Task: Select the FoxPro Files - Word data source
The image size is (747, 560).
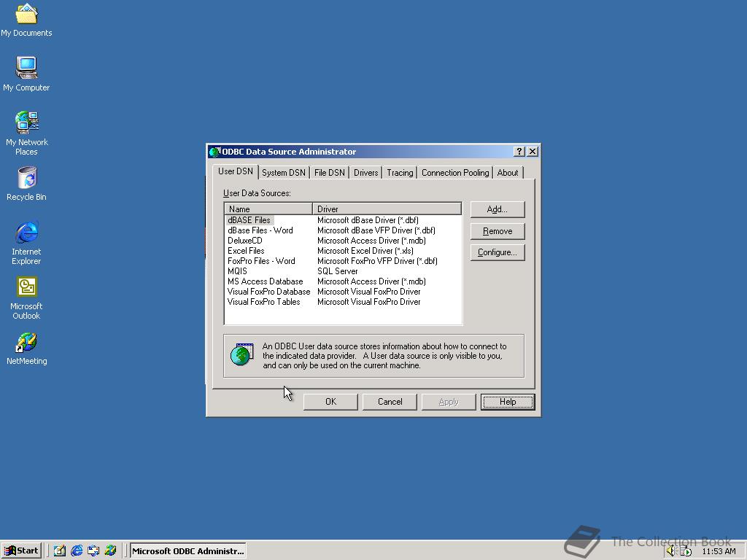Action: 261,261
